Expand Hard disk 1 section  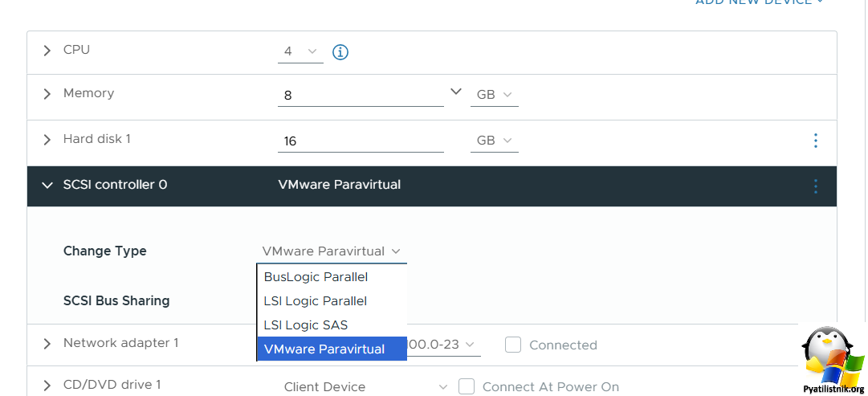47,140
